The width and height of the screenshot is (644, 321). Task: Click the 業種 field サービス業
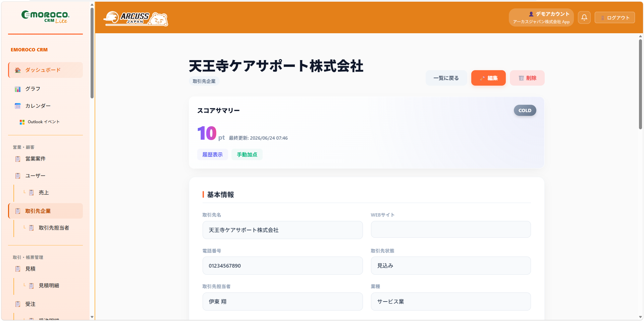(x=451, y=302)
